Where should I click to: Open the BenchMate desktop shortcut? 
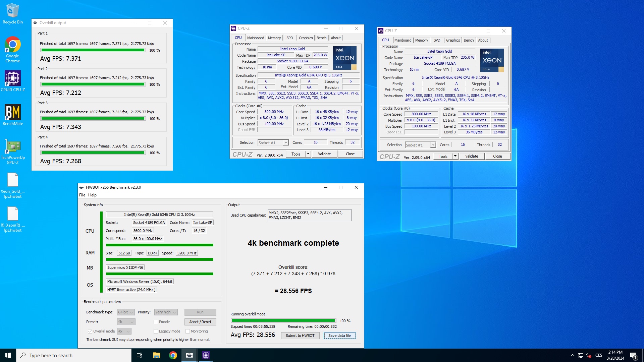point(13,115)
